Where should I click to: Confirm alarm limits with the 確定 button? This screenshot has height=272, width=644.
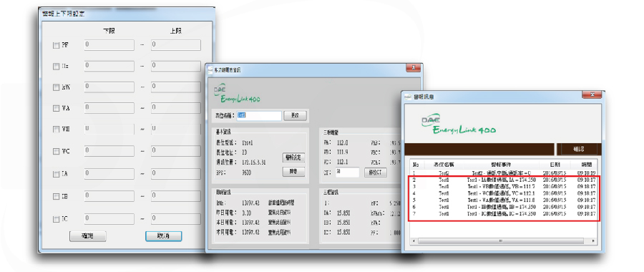point(88,236)
